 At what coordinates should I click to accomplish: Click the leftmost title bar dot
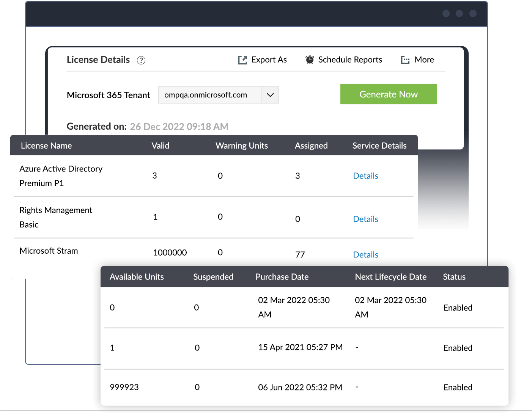446,13
